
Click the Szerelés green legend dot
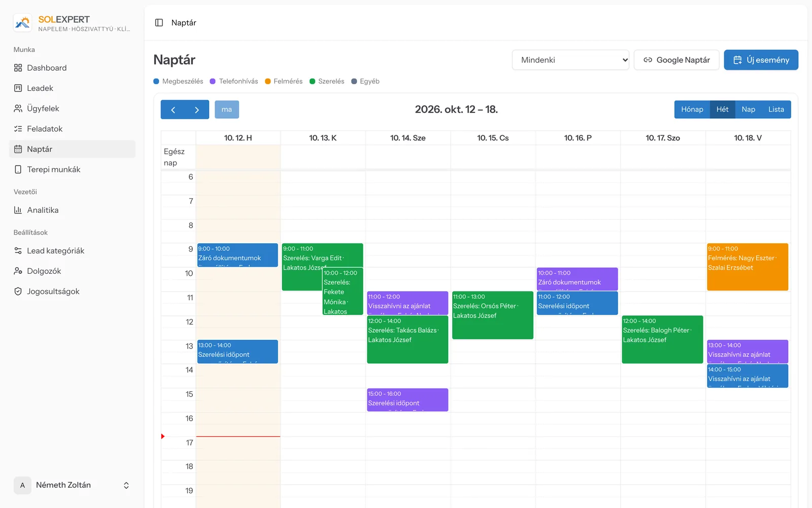click(x=313, y=81)
